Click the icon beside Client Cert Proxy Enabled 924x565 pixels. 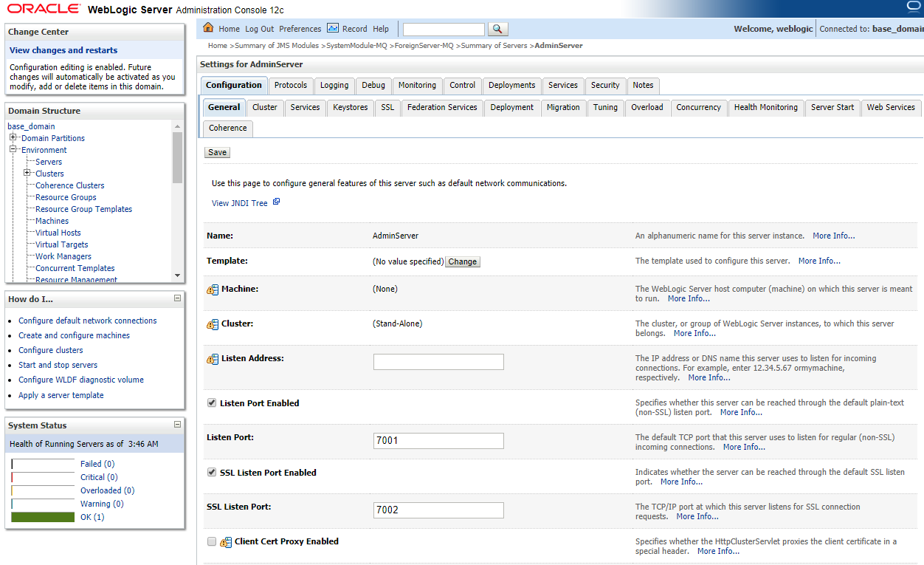tap(226, 542)
